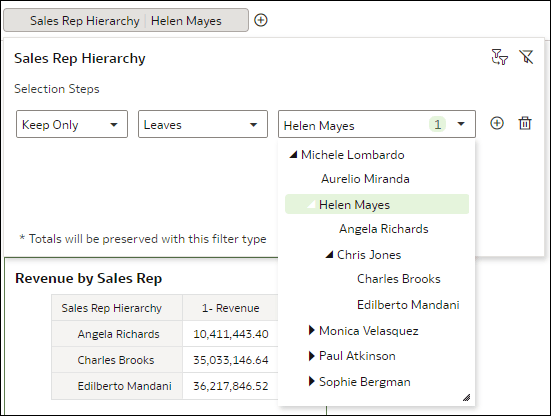Deselect the highlighted Helen Mayes item
Viewport: 551px width, 416px height.
click(x=377, y=204)
